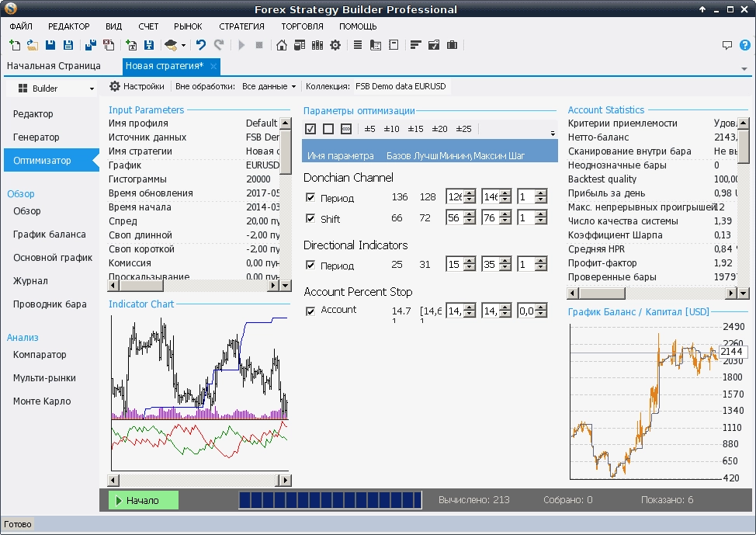Open the Builder mode dropdown
Image resolution: width=756 pixels, height=535 pixels.
[x=51, y=89]
